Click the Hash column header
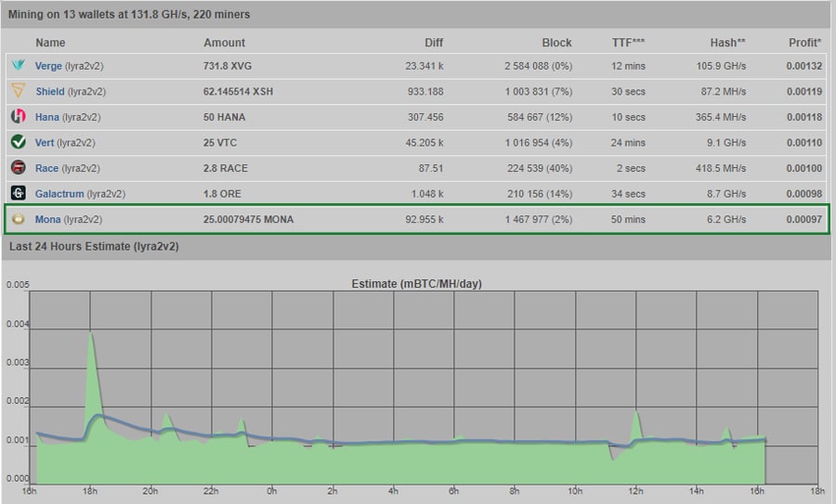 pos(727,43)
